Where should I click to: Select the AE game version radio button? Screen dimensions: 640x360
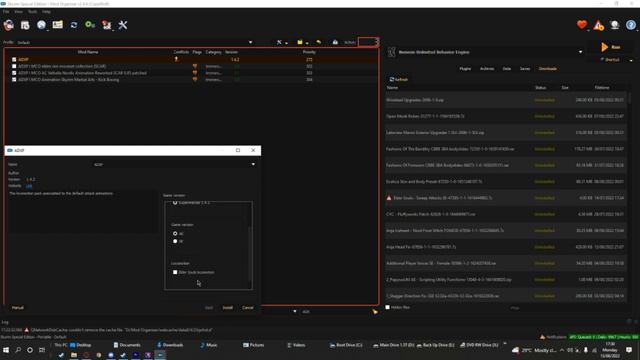coord(175,233)
